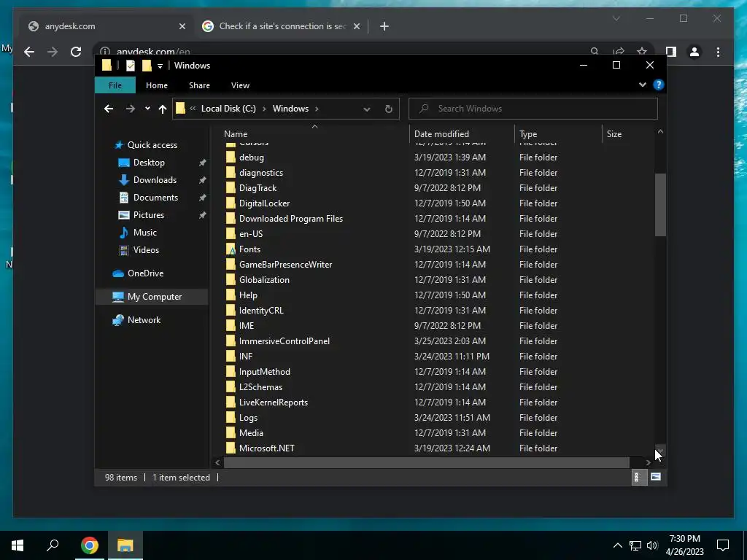Select the debug folder icon
747x560 pixels.
pos(231,157)
